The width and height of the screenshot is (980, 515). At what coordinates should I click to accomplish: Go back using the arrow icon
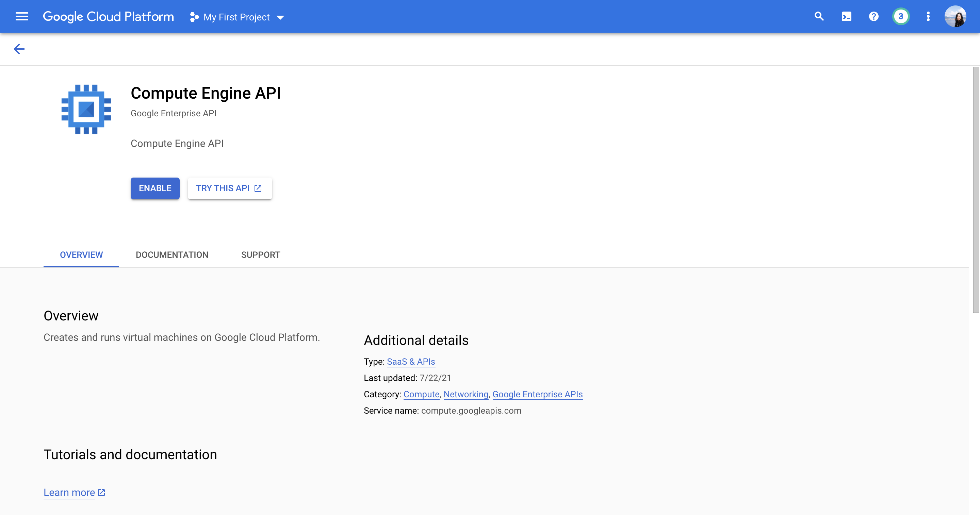click(x=19, y=49)
